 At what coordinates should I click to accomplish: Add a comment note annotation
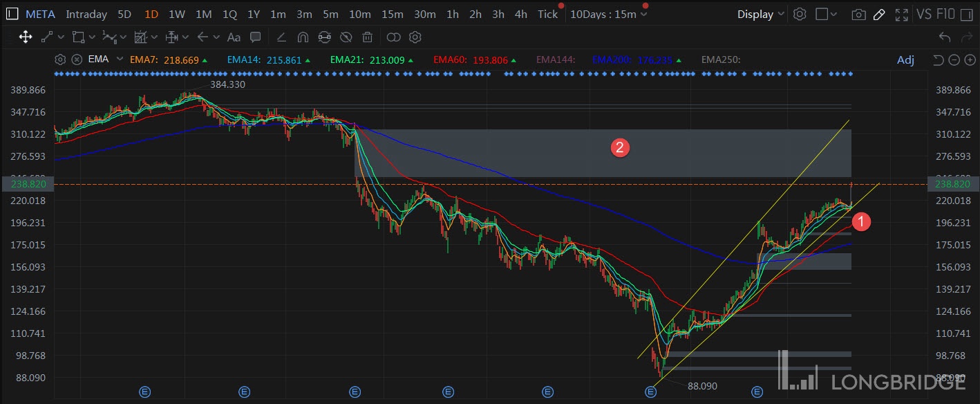(255, 37)
